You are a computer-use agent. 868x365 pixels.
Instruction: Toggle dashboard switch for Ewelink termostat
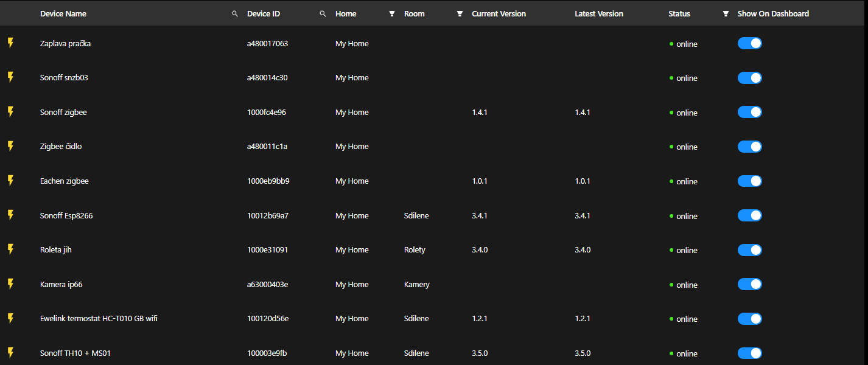pyautogui.click(x=750, y=319)
